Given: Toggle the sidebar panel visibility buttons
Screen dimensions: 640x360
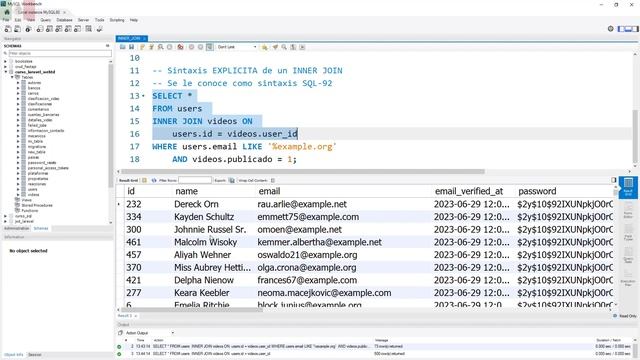Looking at the screenshot, I should (628, 29).
